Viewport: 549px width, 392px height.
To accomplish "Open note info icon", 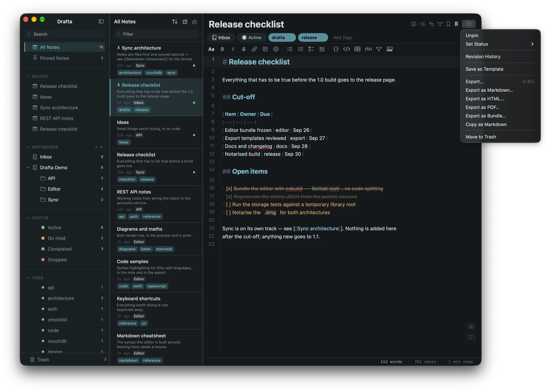I will pos(414,24).
